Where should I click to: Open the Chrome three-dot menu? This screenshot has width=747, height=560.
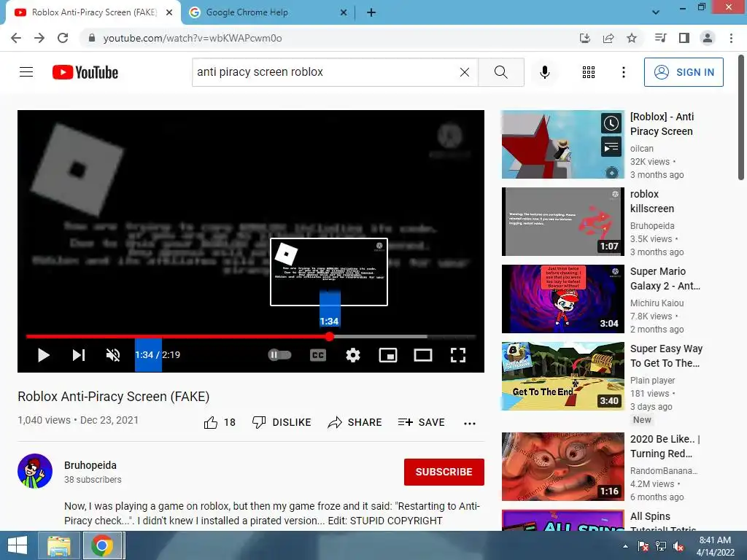pos(731,38)
